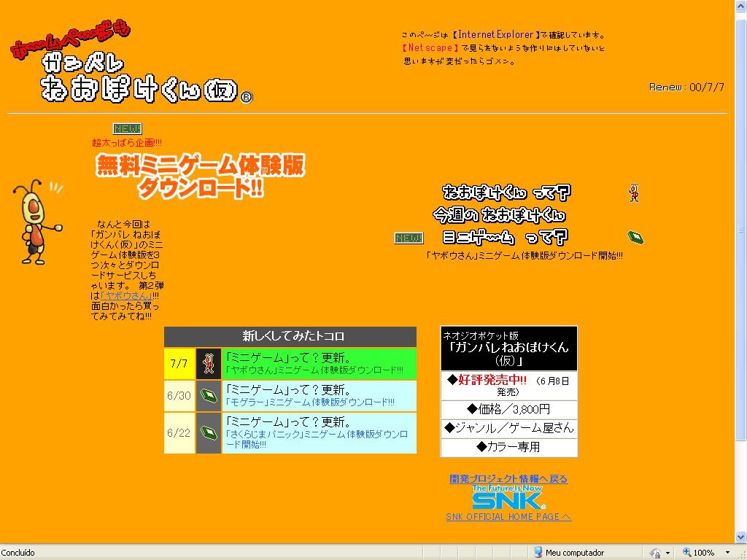Click the 新しくしてみたトコロ table header
Viewport: 747px width, 560px height.
click(x=290, y=336)
